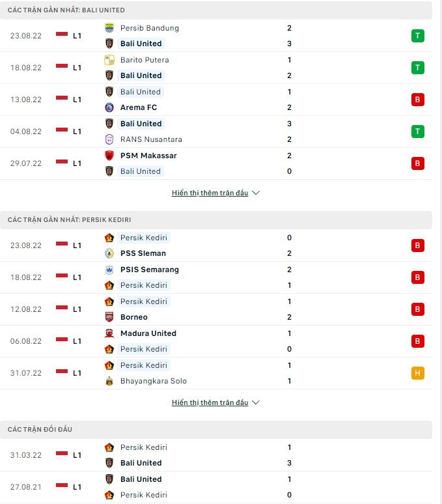The width and height of the screenshot is (442, 504).
Task: Click the green T badge for Persib Bandung match
Action: [417, 36]
